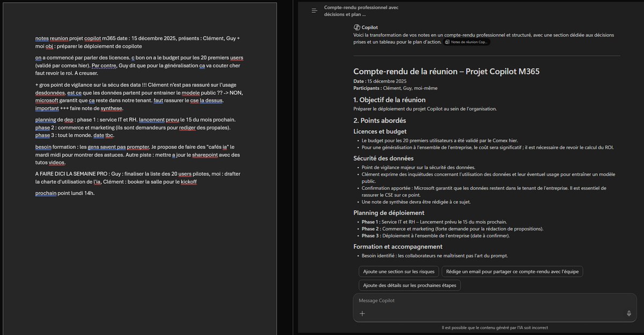Choose 'Ajoute des détails sur les prochaines étapes' suggestion

pos(409,285)
